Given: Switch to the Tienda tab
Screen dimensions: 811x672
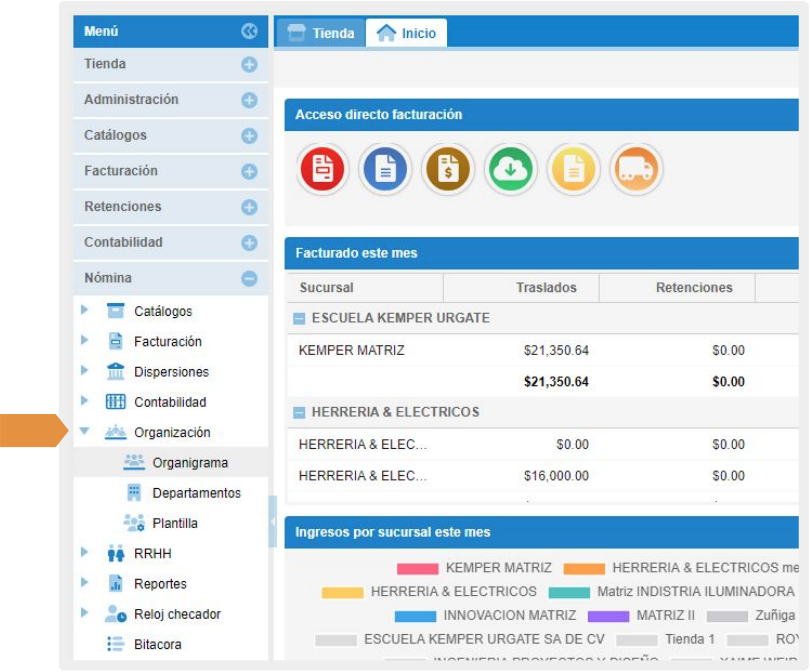Looking at the screenshot, I should click(x=321, y=33).
